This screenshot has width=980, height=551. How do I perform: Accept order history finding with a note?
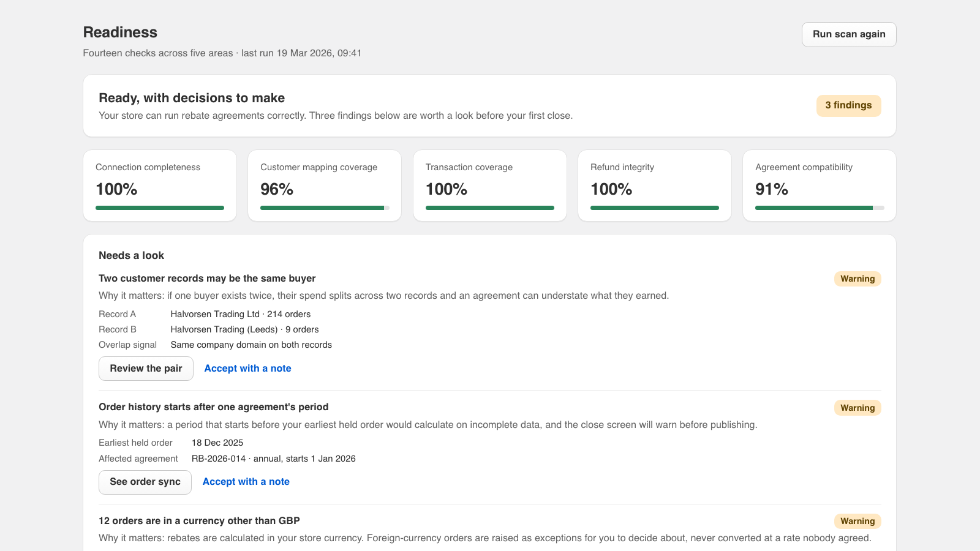[x=246, y=482]
